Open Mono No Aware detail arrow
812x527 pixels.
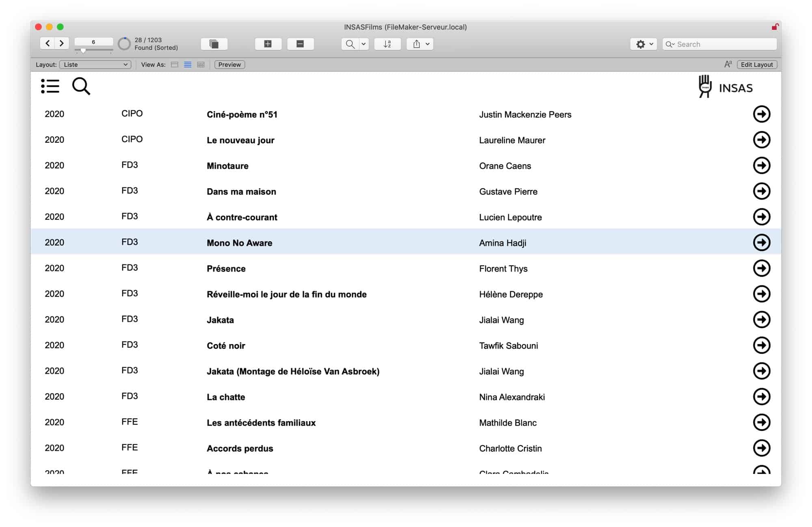[x=761, y=243]
